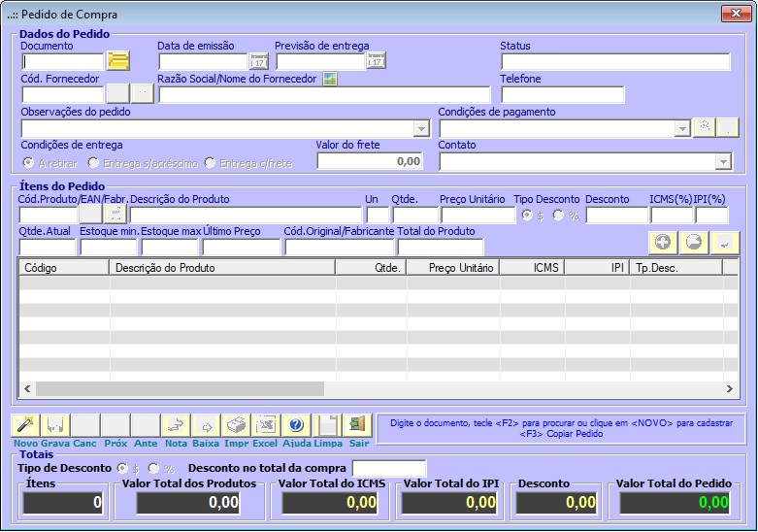Expand the Condições de pagamento dropdown
Viewport: 758px width, 532px height.
(x=682, y=129)
